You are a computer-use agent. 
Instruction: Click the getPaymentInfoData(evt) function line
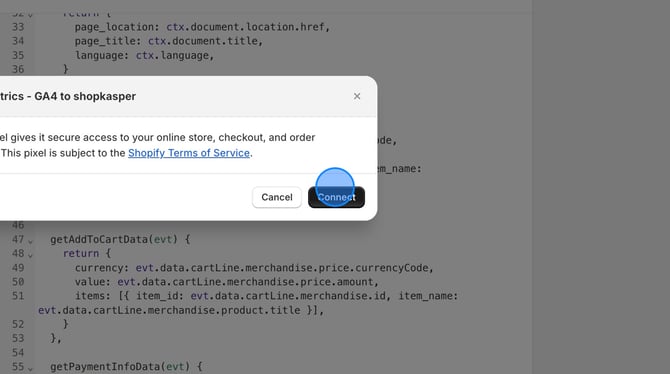[x=126, y=367]
